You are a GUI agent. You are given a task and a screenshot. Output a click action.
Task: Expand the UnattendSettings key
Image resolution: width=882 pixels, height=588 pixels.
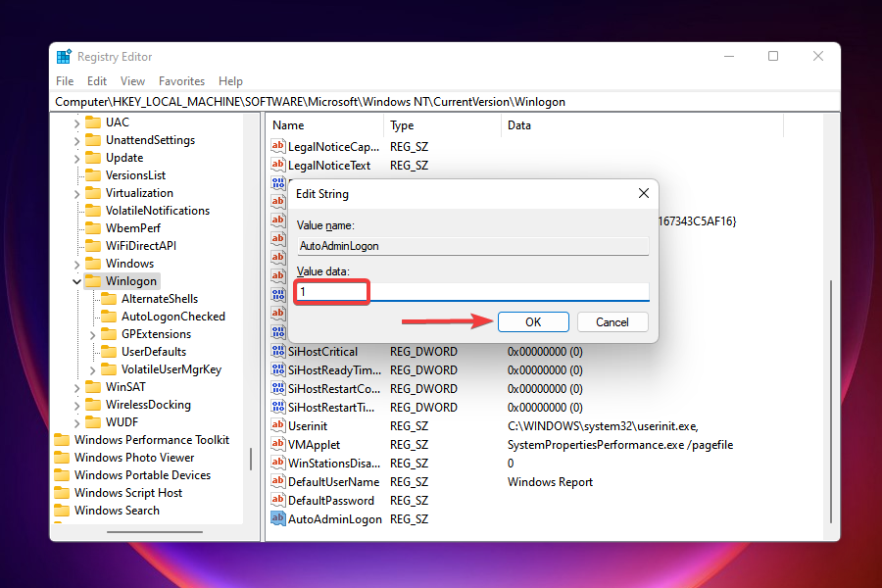pyautogui.click(x=76, y=141)
